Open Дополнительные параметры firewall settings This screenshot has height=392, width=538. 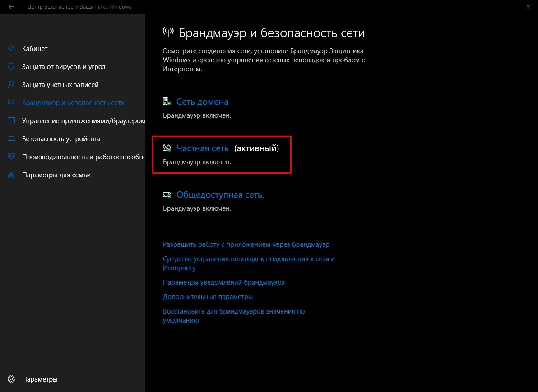point(208,296)
